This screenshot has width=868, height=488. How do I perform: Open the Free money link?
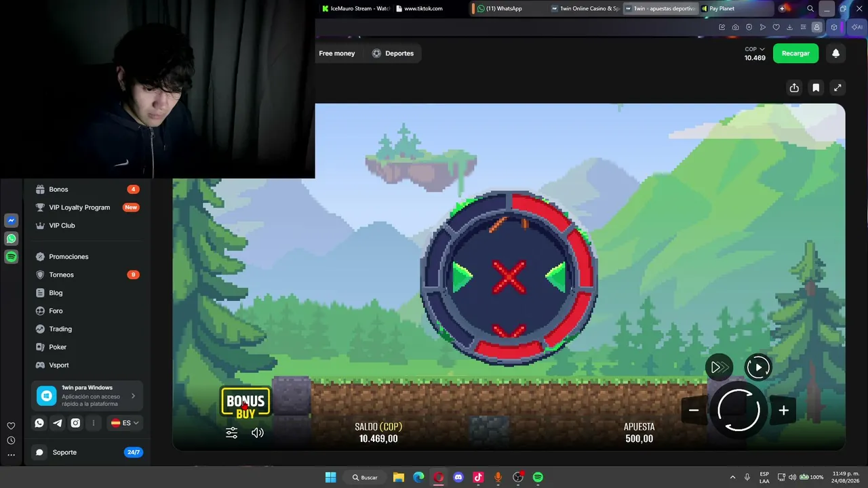pos(337,54)
